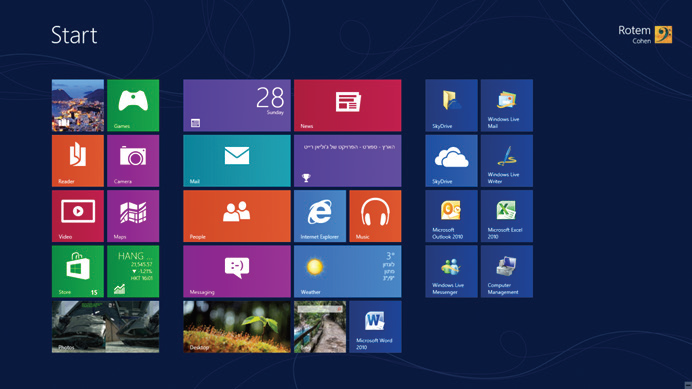Image resolution: width=692 pixels, height=389 pixels.
Task: Open the Store tile showing 15 updates
Action: pos(78,272)
